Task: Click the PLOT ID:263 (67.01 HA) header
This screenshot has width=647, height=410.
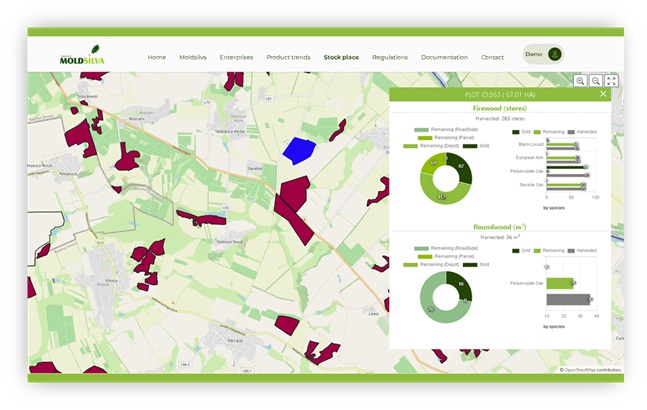Action: pos(500,94)
